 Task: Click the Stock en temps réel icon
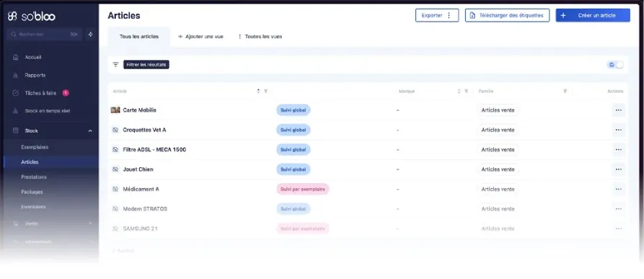tap(16, 111)
